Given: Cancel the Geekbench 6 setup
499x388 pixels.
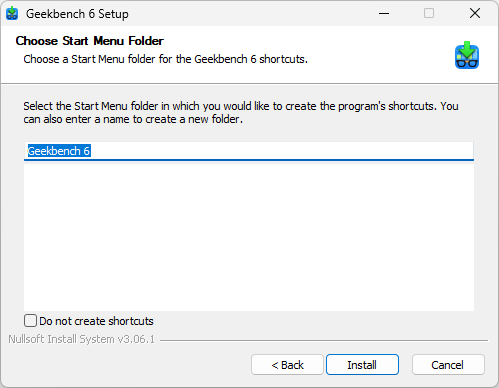Looking at the screenshot, I should coord(448,365).
